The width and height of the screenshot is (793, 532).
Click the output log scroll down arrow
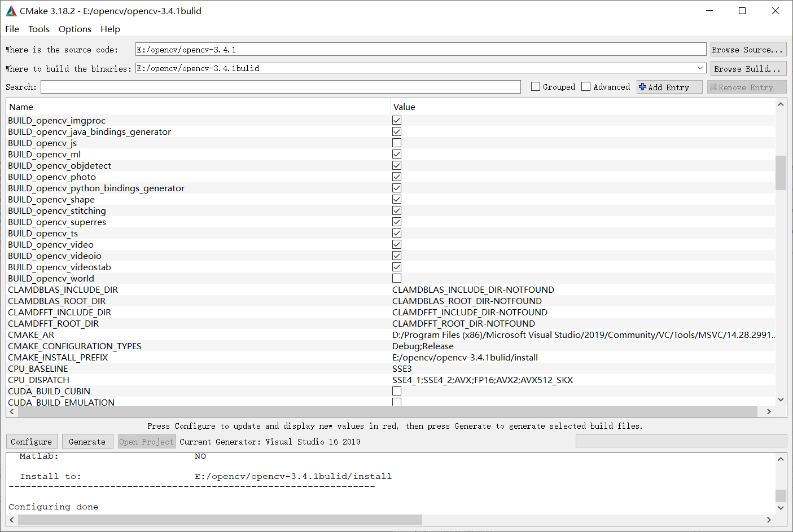(x=781, y=507)
